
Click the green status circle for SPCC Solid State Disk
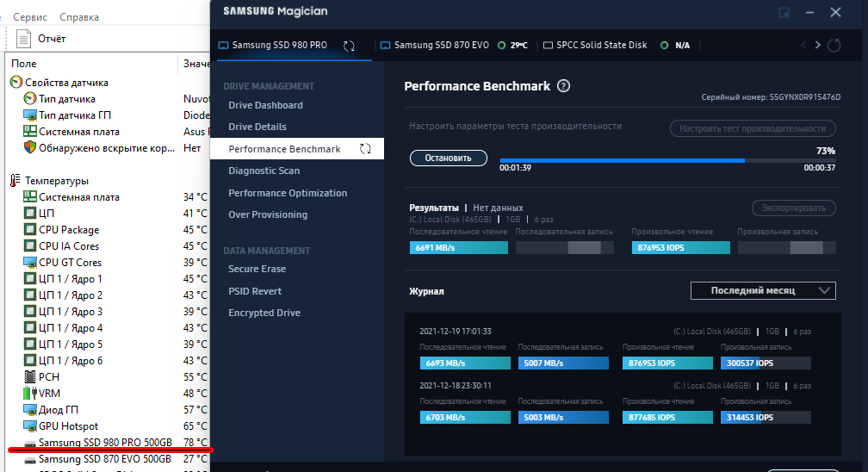tap(664, 46)
